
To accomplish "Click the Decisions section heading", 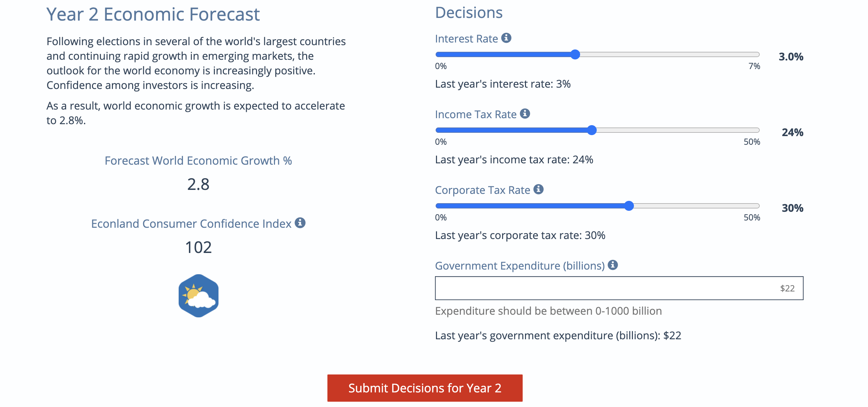I will click(x=469, y=13).
